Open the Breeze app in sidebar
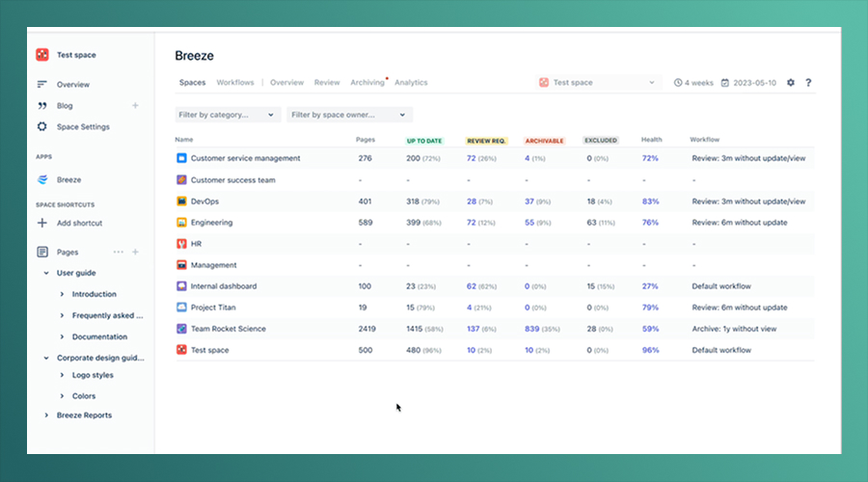Screen dimensions: 868x482 pos(68,180)
